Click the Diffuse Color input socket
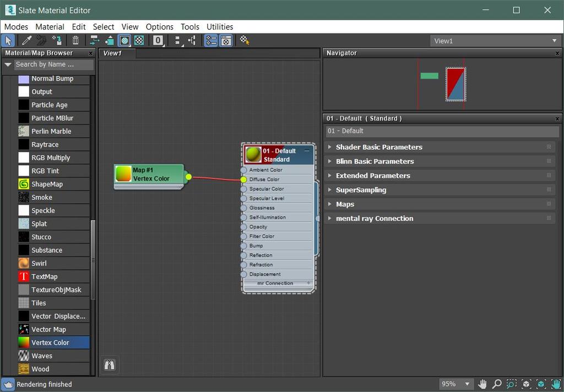 pos(243,179)
